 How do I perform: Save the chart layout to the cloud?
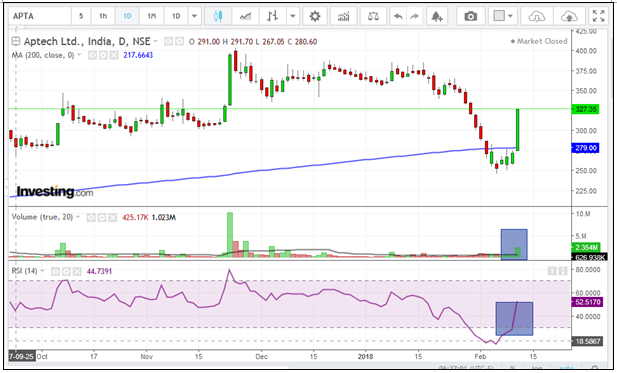pyautogui.click(x=569, y=16)
